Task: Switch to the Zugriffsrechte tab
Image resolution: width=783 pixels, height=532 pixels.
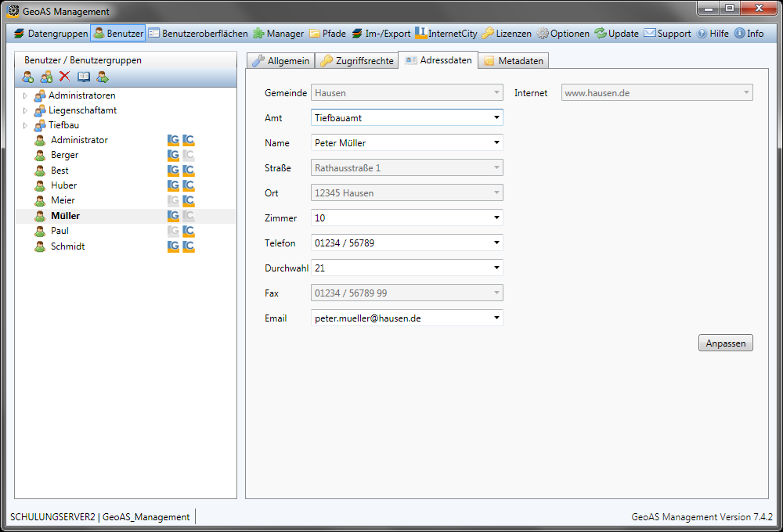Action: coord(356,61)
